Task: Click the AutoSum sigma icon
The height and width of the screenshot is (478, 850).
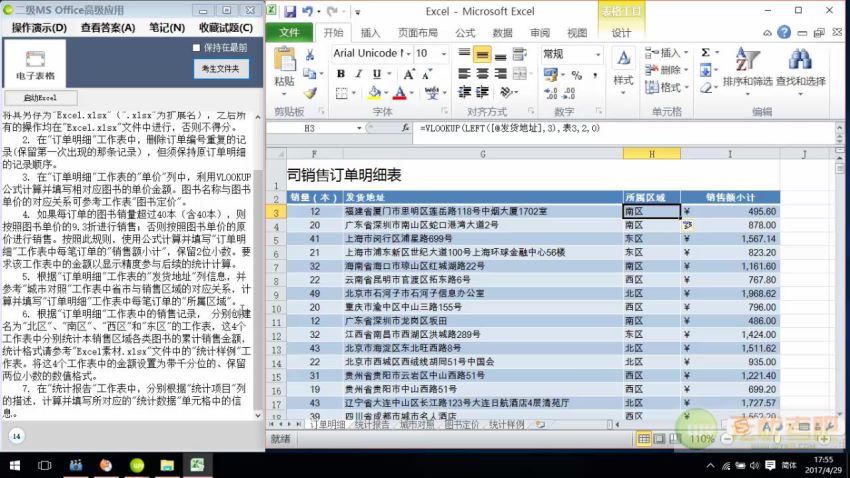Action: 705,53
